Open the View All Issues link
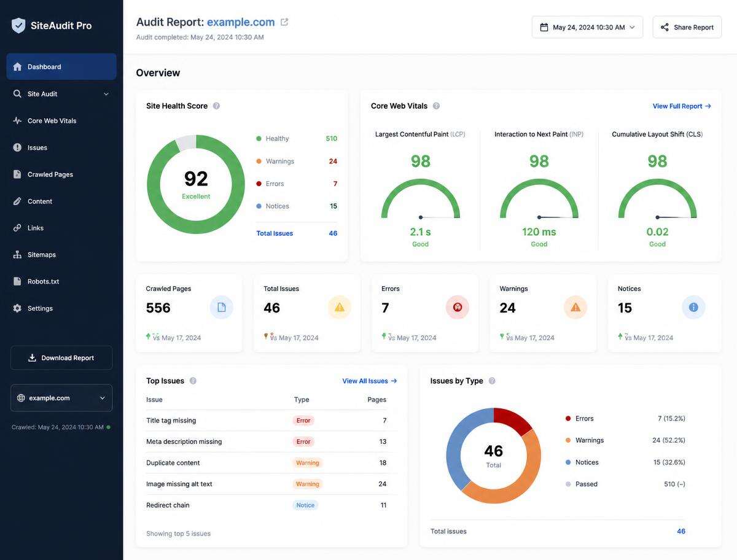Viewport: 737px width, 560px height. tap(370, 381)
